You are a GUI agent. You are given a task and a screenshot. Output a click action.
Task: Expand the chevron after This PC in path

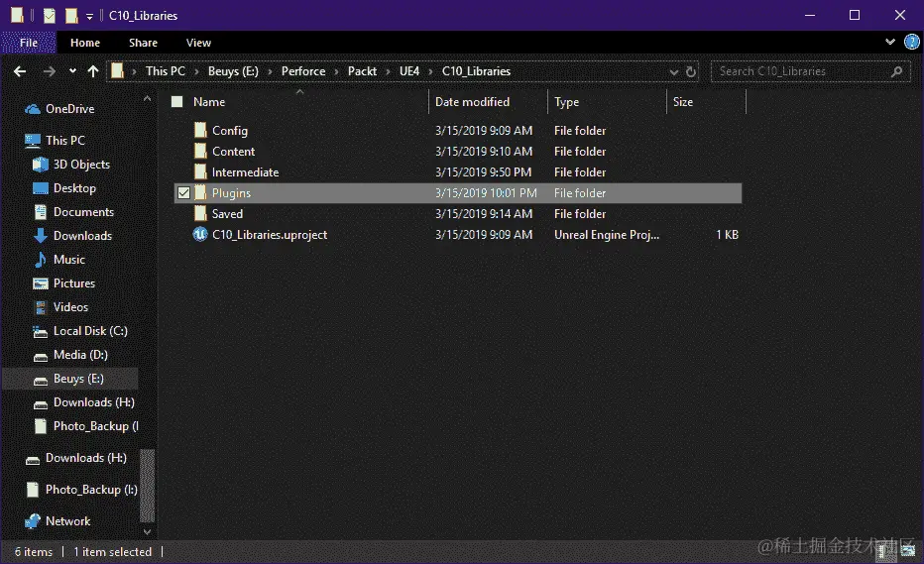(x=197, y=72)
